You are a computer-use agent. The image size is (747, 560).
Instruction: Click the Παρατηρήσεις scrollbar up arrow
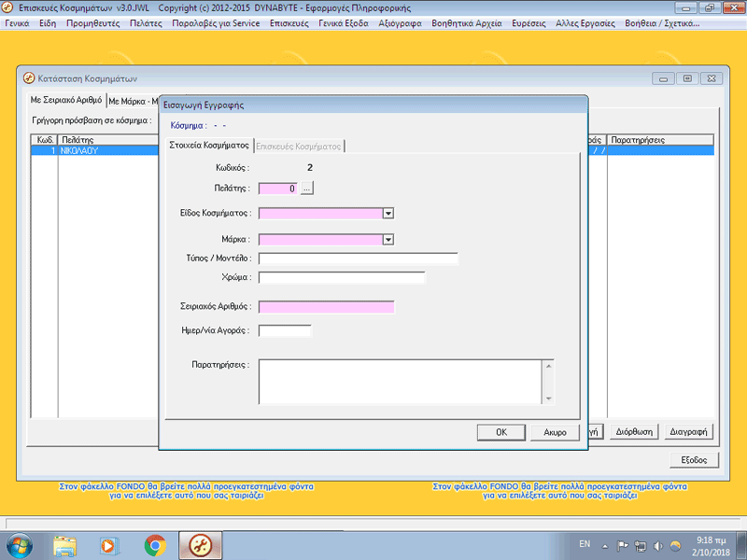(548, 366)
